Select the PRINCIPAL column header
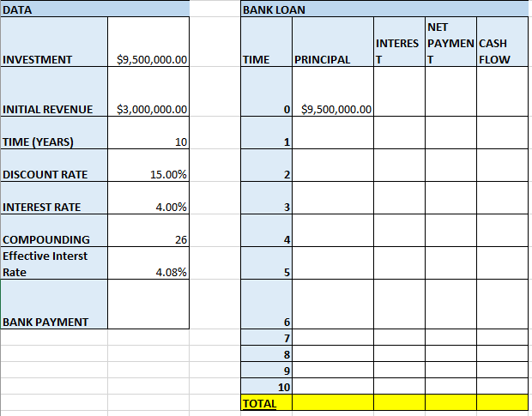Viewport: 532px width, 416px height. 333,42
